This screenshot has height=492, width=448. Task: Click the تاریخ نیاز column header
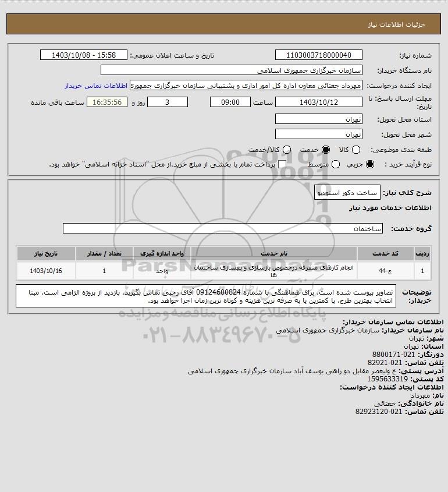[46, 253]
